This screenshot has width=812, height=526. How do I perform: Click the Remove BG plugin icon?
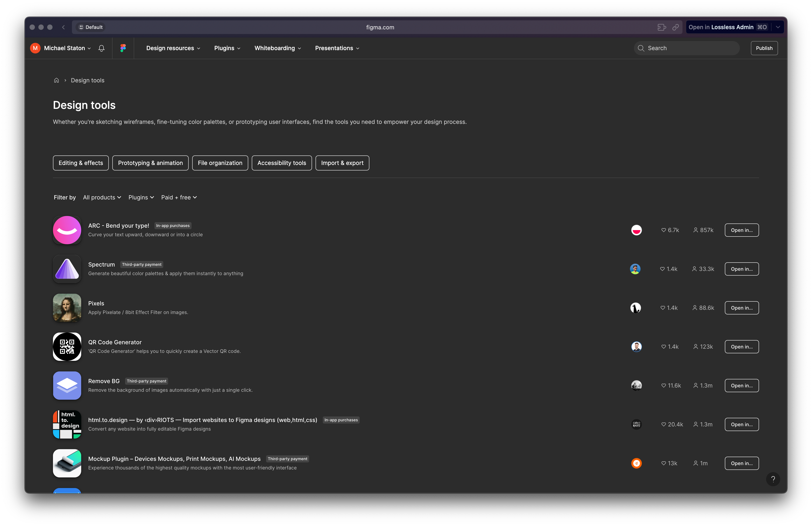click(x=67, y=386)
